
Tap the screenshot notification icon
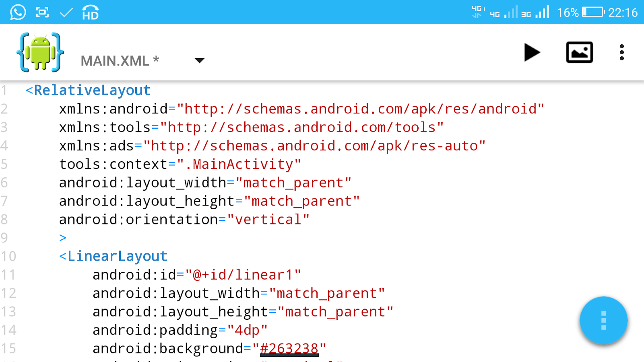(42, 12)
